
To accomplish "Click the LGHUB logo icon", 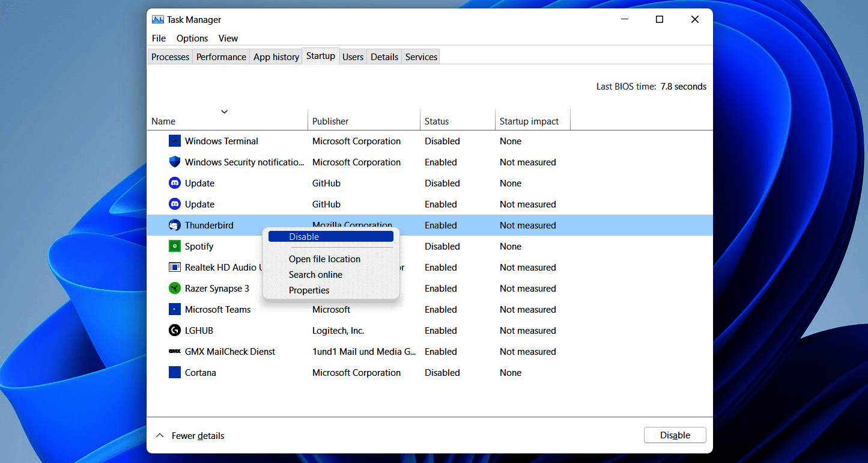I will tap(174, 330).
